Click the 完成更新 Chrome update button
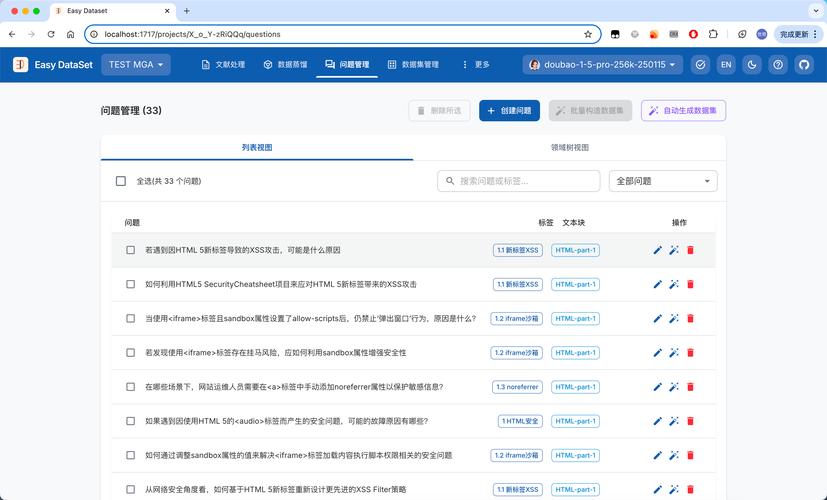Viewport: 827px width, 500px height. coord(798,34)
